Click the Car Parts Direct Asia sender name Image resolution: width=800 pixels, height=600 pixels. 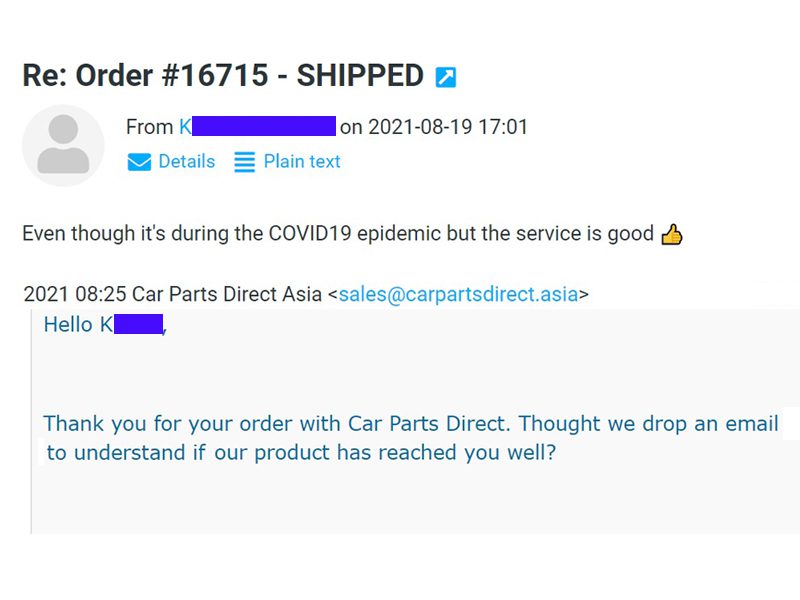coord(227,294)
